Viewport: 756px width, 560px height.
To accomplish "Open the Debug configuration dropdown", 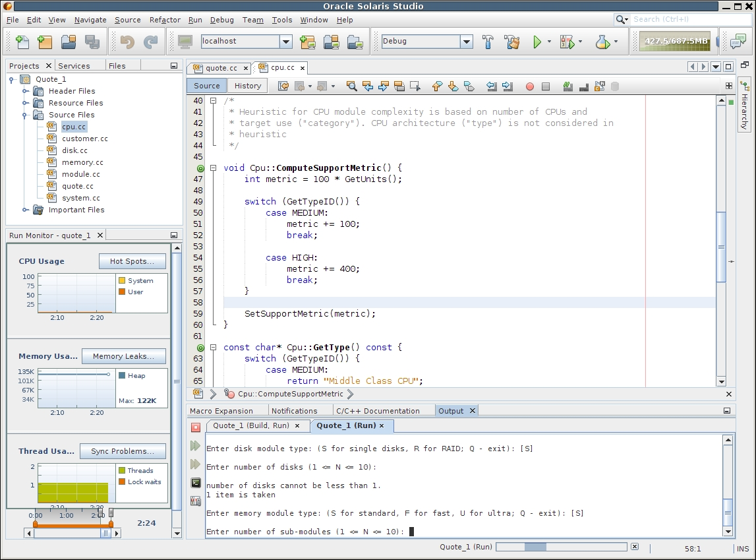I will pyautogui.click(x=467, y=42).
